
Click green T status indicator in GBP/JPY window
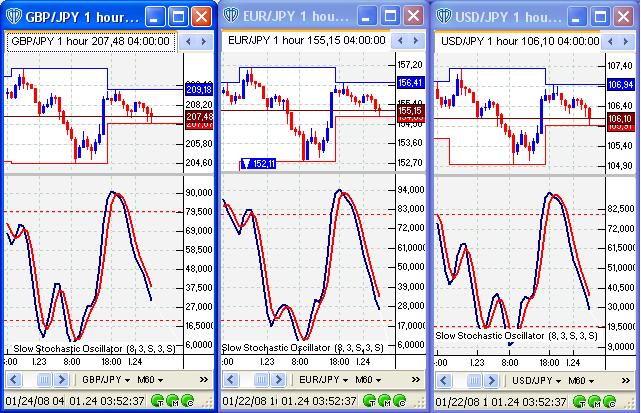pyautogui.click(x=158, y=401)
